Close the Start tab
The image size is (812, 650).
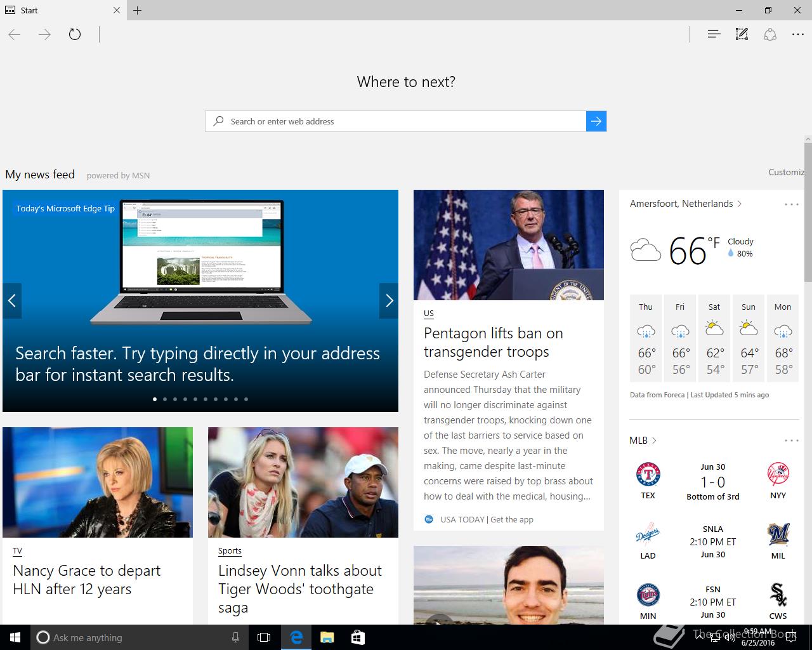pyautogui.click(x=117, y=10)
